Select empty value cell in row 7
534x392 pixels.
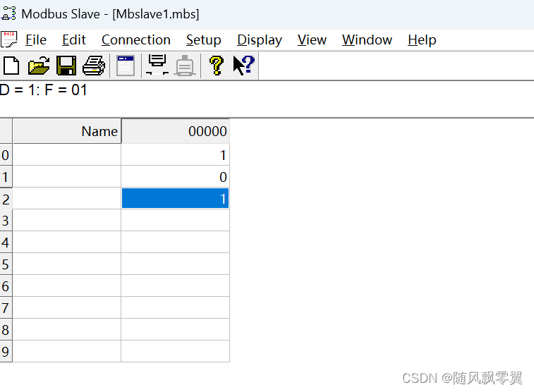coord(176,307)
